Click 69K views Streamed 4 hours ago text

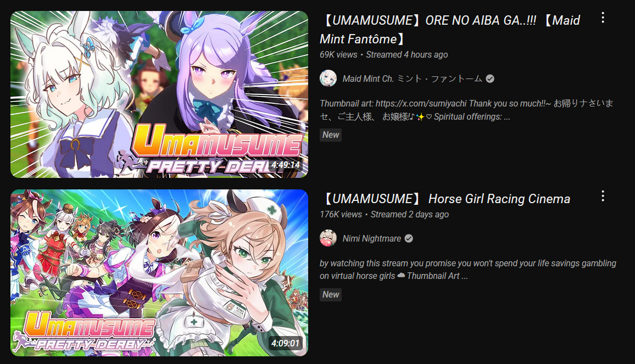click(383, 55)
